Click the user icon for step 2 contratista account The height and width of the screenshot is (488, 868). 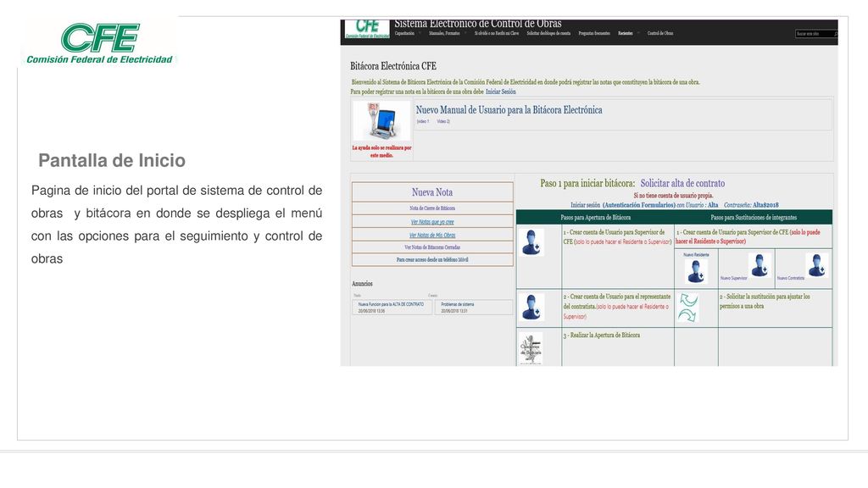click(532, 307)
